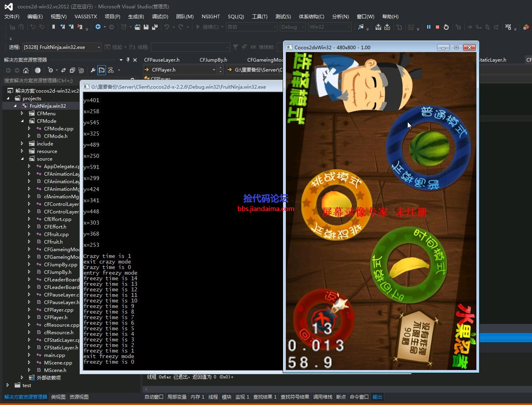This screenshot has height=405, width=532.
Task: Switch to 类视图 tab
Action: click(x=58, y=397)
